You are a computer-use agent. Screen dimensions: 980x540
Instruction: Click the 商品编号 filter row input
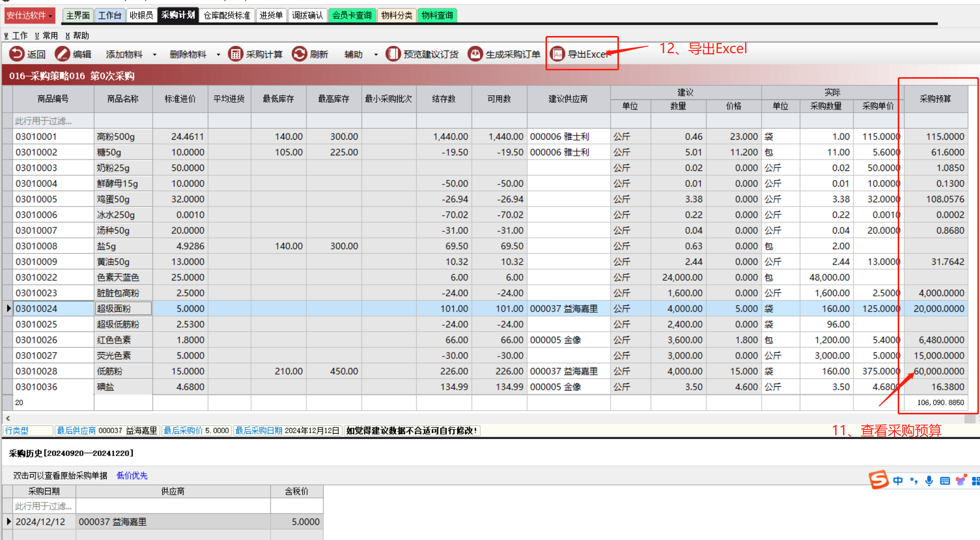click(x=53, y=121)
